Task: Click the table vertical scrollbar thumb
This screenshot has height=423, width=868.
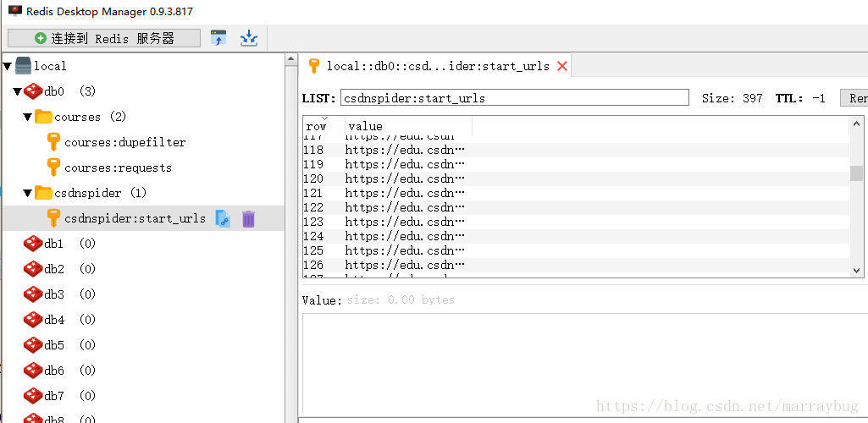Action: 856,173
